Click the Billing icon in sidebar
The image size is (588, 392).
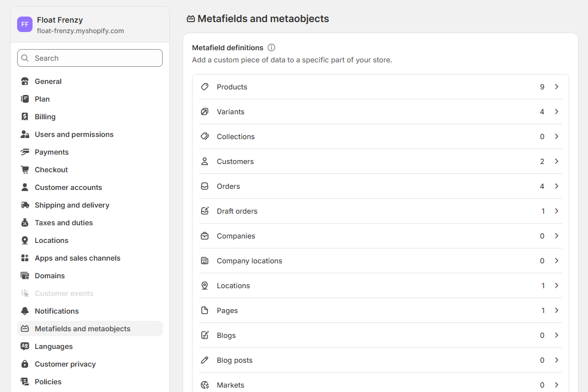coord(25,116)
